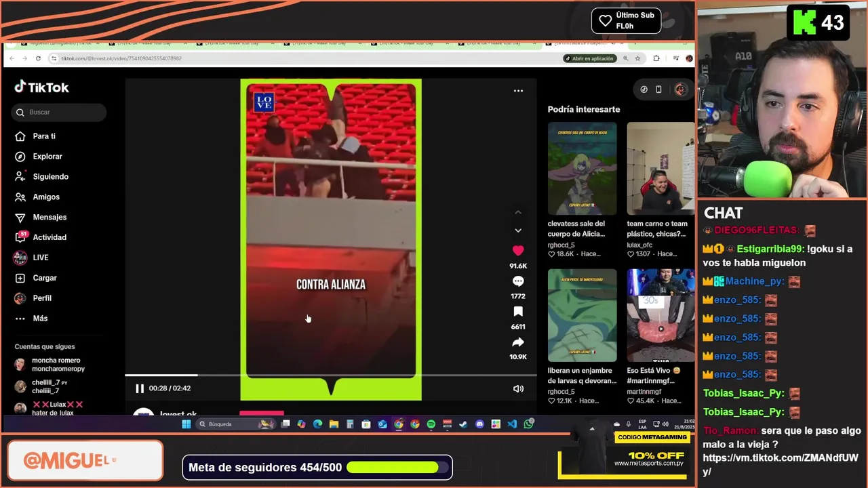Screen dimensions: 868x488
Task: Pause the TikTok video
Action: tap(140, 388)
